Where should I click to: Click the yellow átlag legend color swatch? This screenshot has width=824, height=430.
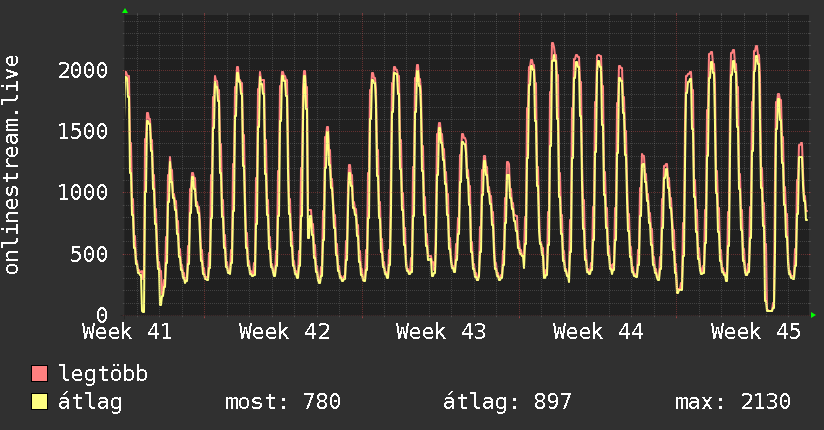point(39,402)
